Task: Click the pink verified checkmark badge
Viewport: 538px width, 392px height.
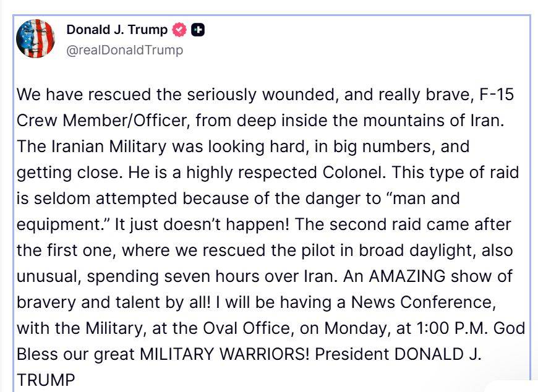Action: click(x=179, y=29)
